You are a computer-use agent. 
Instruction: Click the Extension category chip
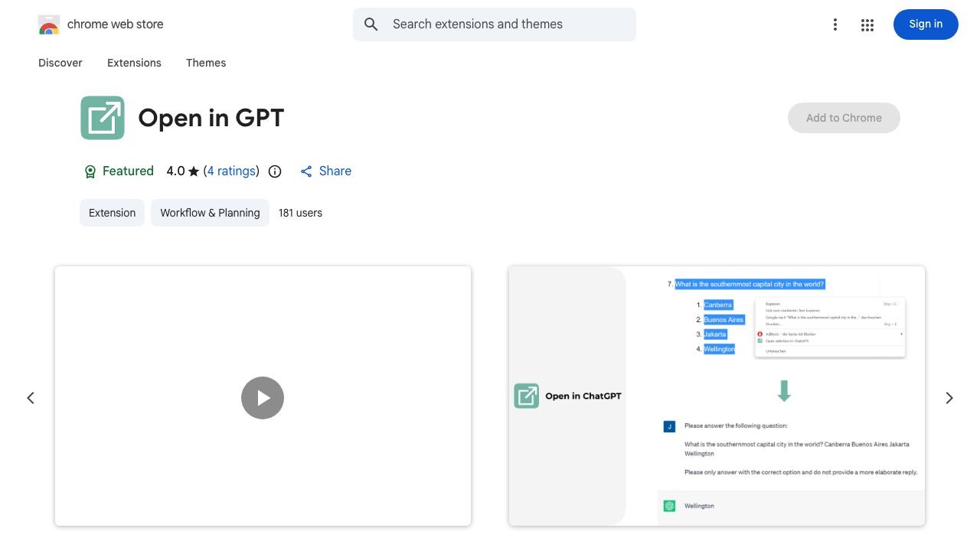pos(112,213)
